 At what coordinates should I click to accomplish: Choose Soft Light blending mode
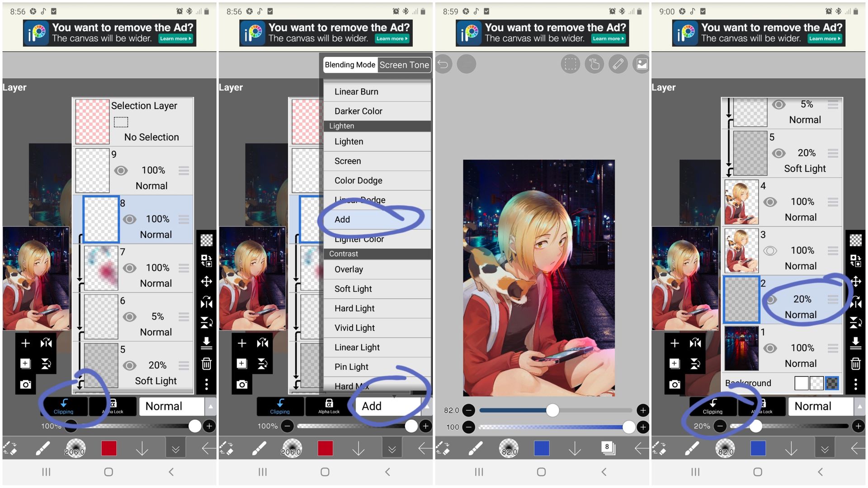377,289
